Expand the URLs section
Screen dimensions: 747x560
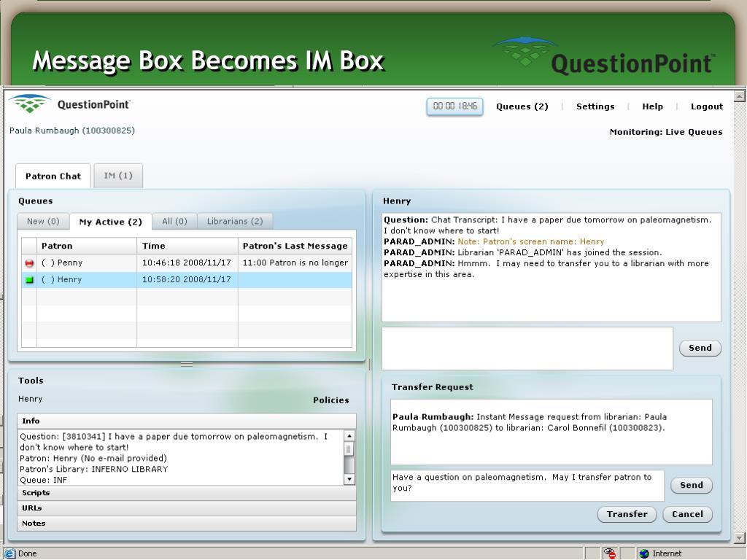click(187, 508)
